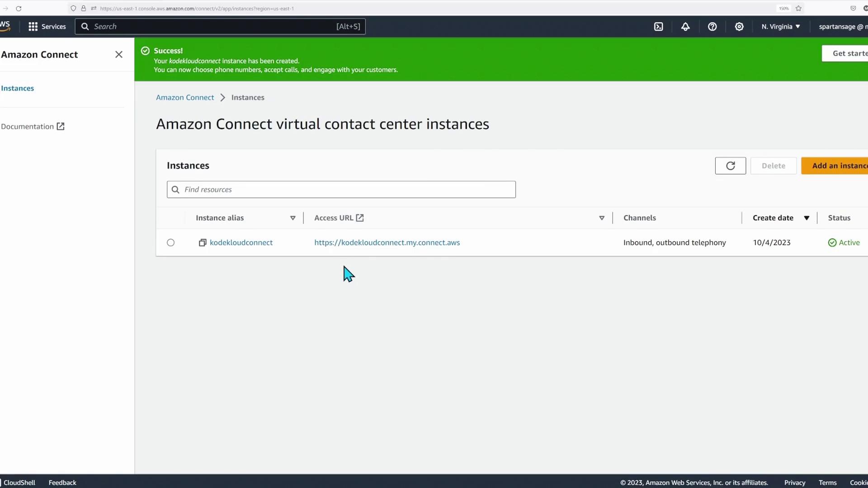This screenshot has width=868, height=488.
Task: Open the help question mark menu
Action: click(712, 27)
